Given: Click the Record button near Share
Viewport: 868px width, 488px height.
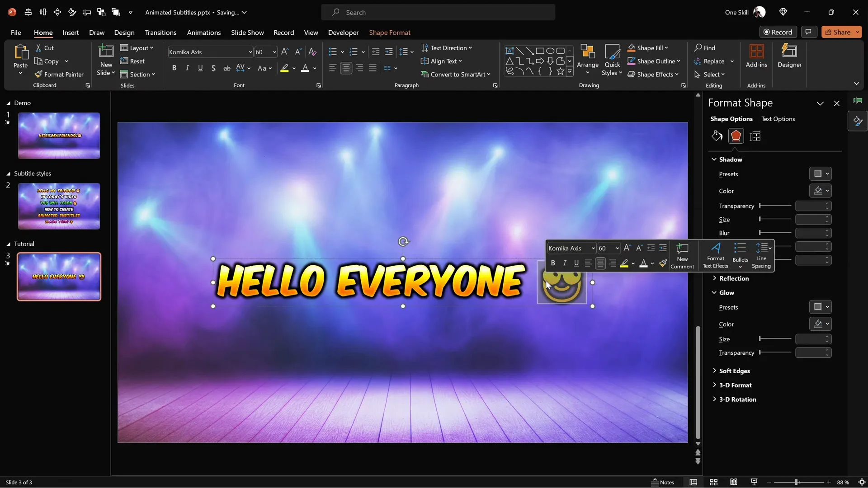Looking at the screenshot, I should (x=778, y=32).
